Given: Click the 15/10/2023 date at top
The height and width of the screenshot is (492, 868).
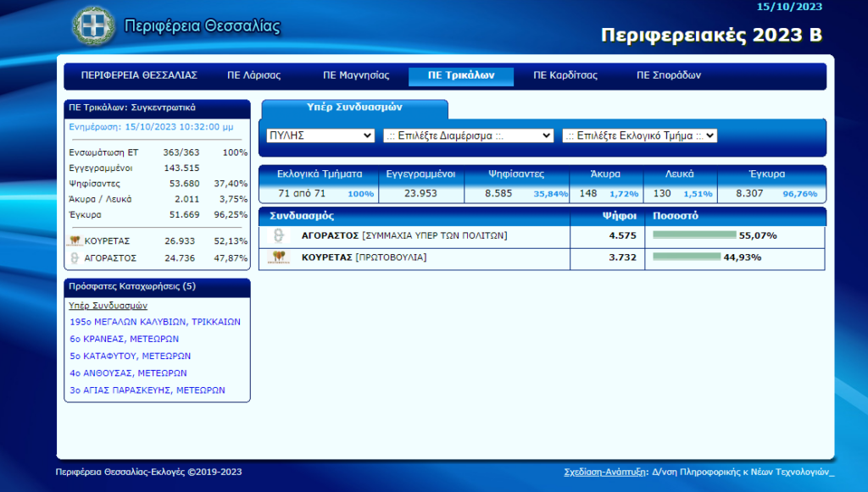Looking at the screenshot, I should (x=789, y=7).
